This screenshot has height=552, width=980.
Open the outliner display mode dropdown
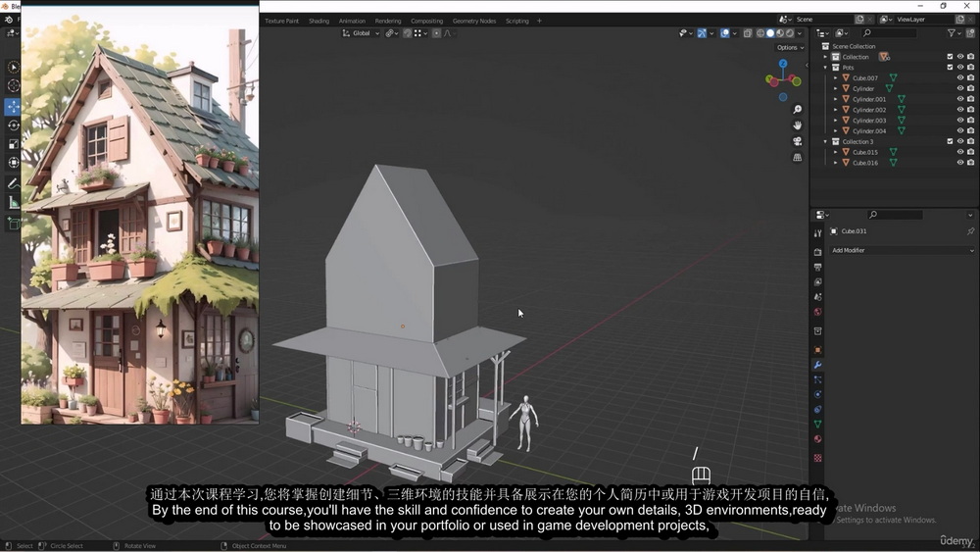tap(841, 33)
